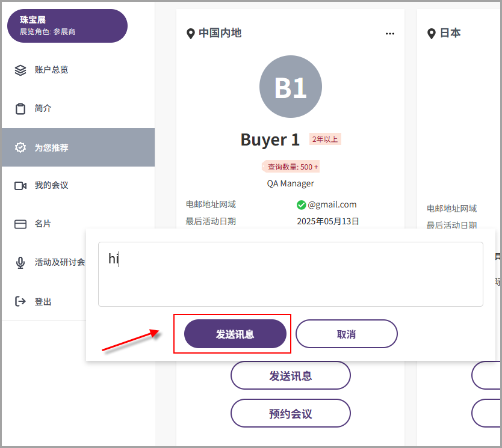502x448 pixels.
Task: Click the 简介 clipboard icon
Action: [20, 109]
